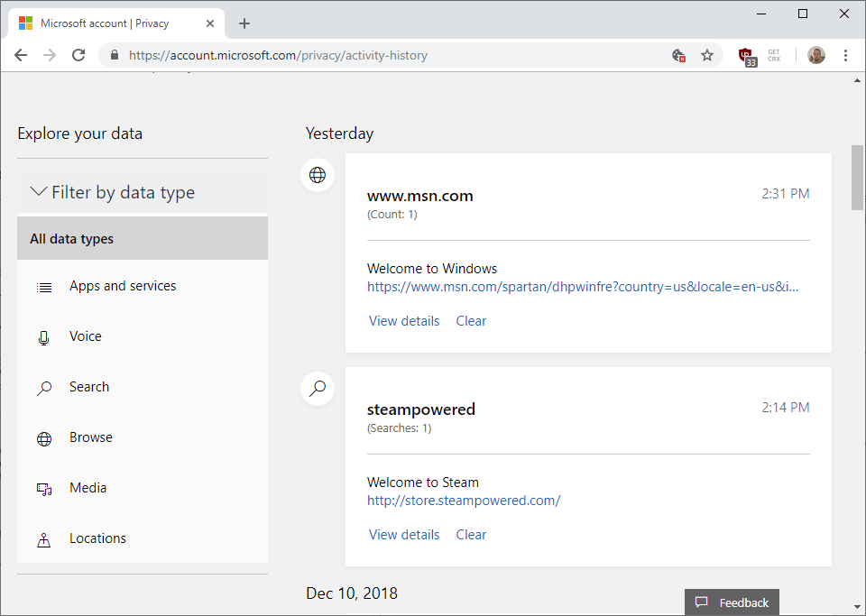The image size is (866, 616).
Task: Click the GET CRX extension icon
Action: [x=774, y=55]
